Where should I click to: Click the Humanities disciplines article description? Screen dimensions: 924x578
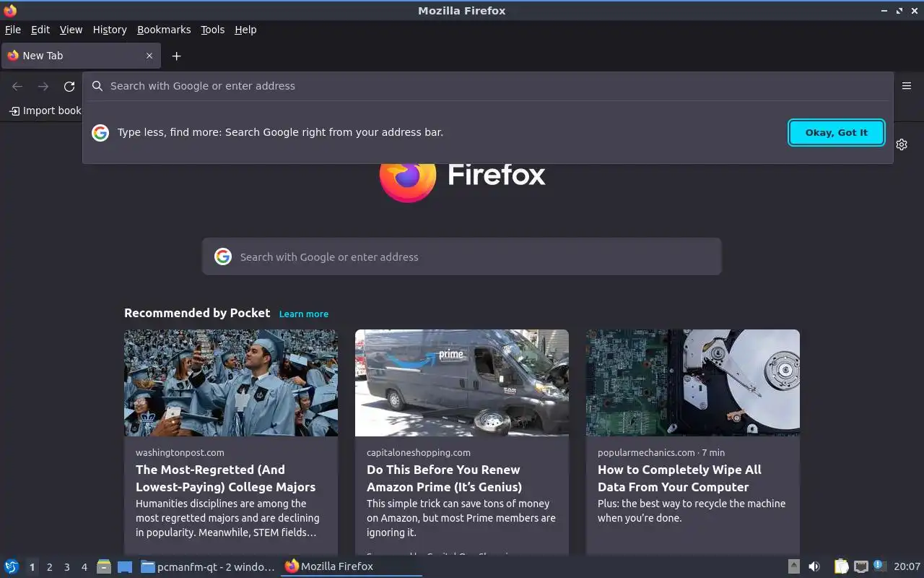click(x=227, y=518)
